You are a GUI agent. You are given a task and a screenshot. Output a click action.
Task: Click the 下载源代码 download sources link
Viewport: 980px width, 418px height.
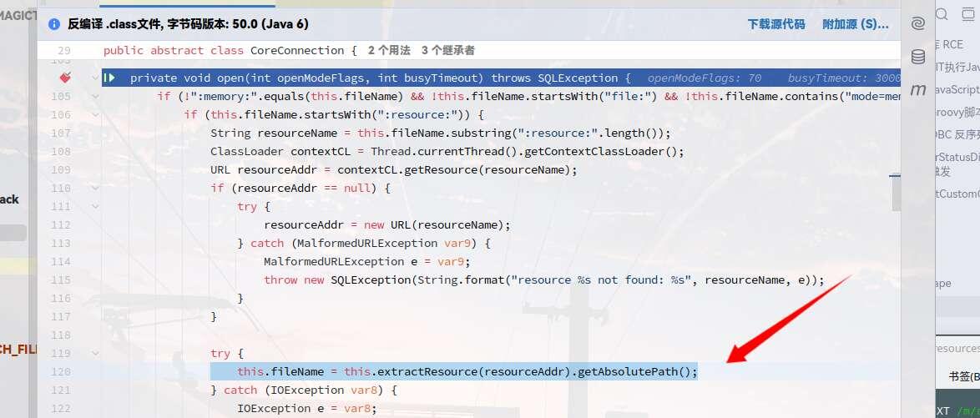click(x=775, y=25)
